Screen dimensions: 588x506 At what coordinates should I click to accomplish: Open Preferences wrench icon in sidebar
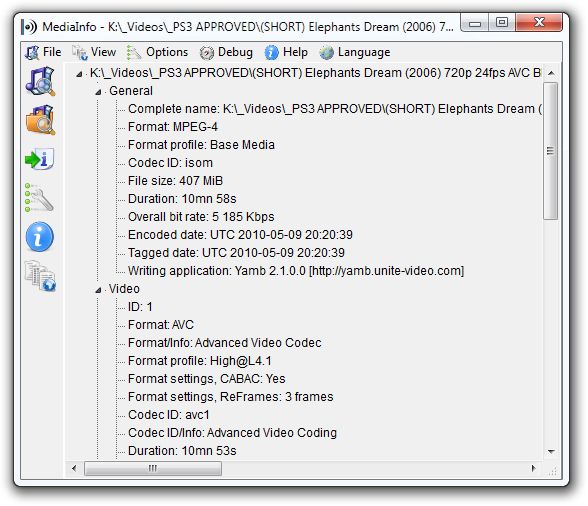(39, 198)
